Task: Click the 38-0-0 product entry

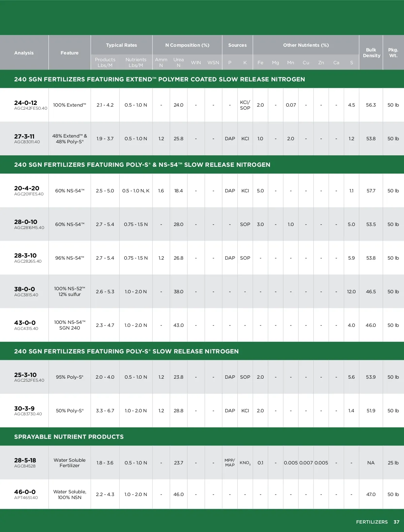Action: click(25, 289)
